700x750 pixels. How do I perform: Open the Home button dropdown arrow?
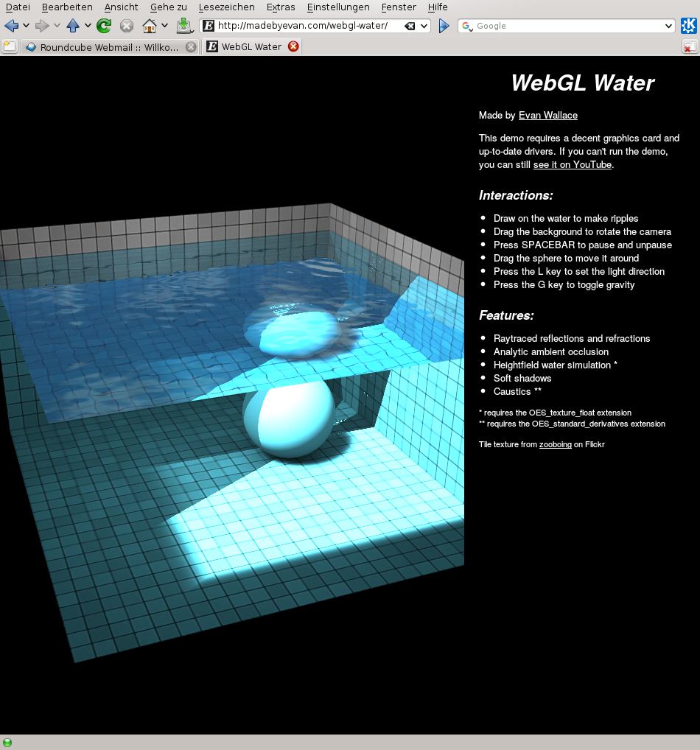point(164,26)
